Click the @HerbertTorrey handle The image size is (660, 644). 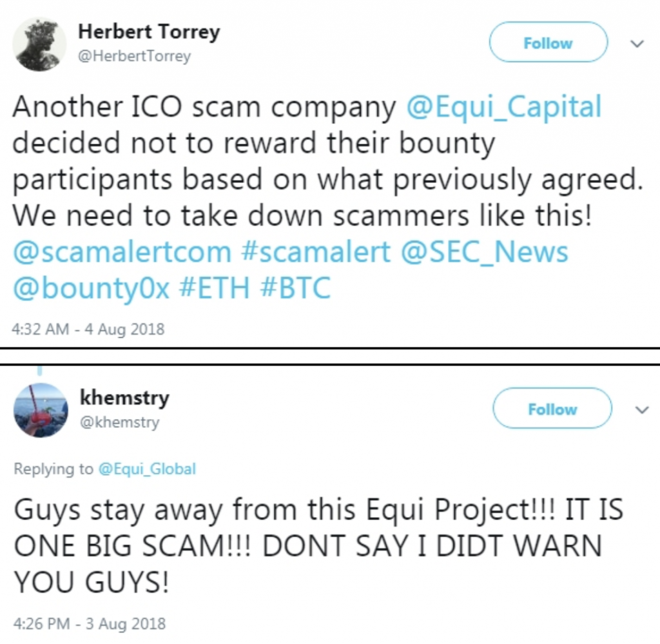click(x=134, y=57)
